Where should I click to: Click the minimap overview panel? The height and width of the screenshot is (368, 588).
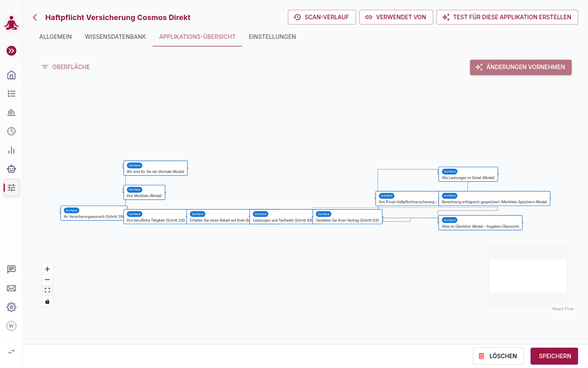point(528,276)
